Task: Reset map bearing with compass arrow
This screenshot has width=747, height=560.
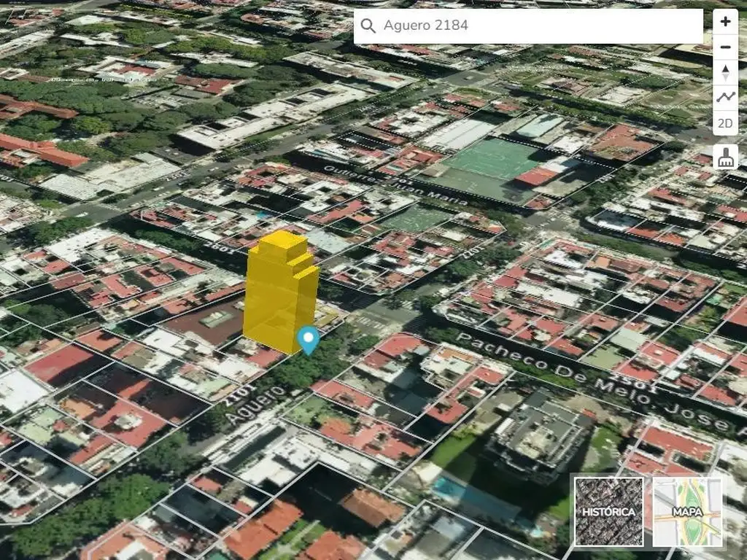Action: [725, 72]
